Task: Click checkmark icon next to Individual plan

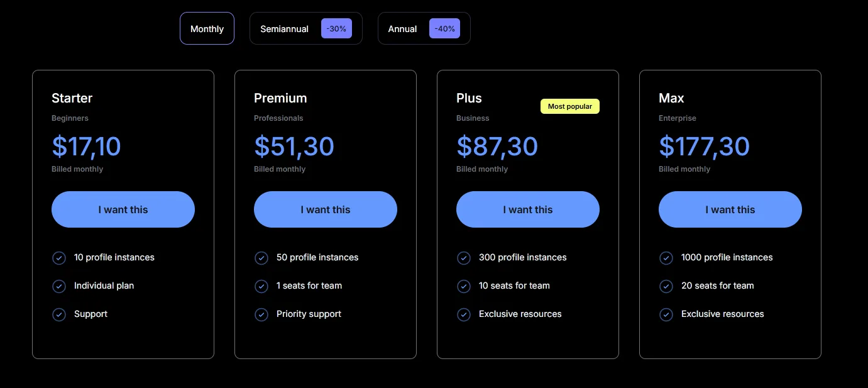Action: [59, 286]
